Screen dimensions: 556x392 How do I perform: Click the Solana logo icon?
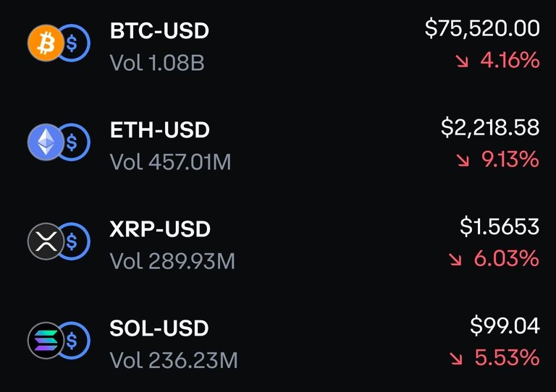(x=45, y=340)
